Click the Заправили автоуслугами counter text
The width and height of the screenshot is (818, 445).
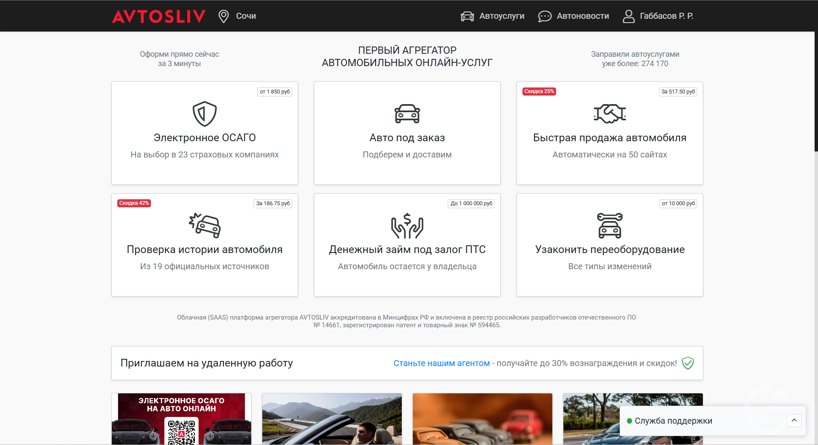(635, 58)
